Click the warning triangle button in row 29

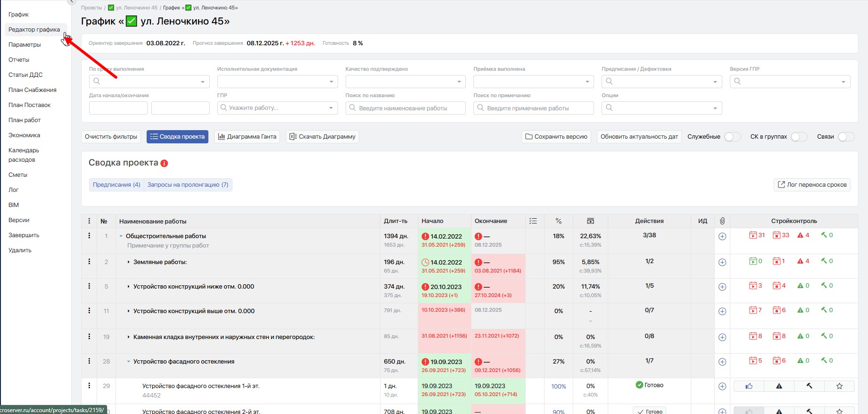coord(779,386)
